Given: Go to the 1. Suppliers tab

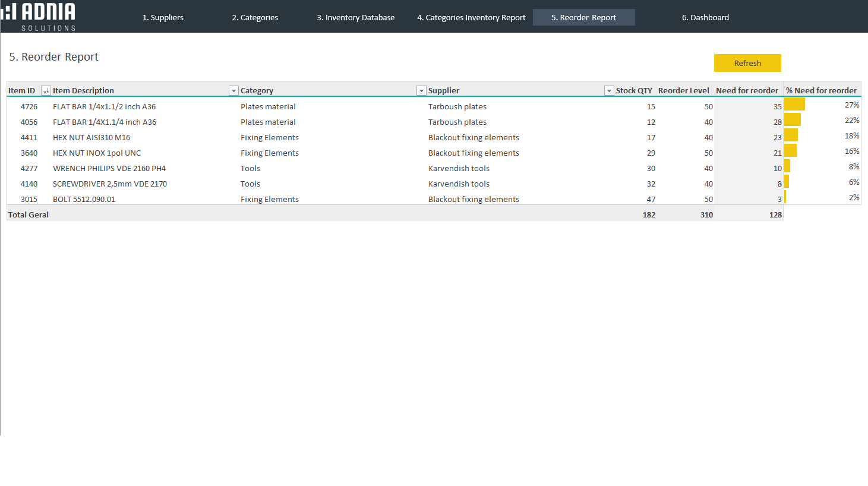Looking at the screenshot, I should coord(163,18).
